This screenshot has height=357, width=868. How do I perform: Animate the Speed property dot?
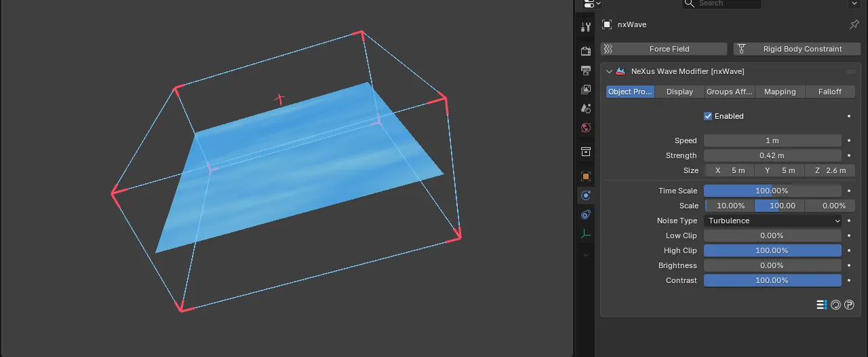click(x=849, y=140)
